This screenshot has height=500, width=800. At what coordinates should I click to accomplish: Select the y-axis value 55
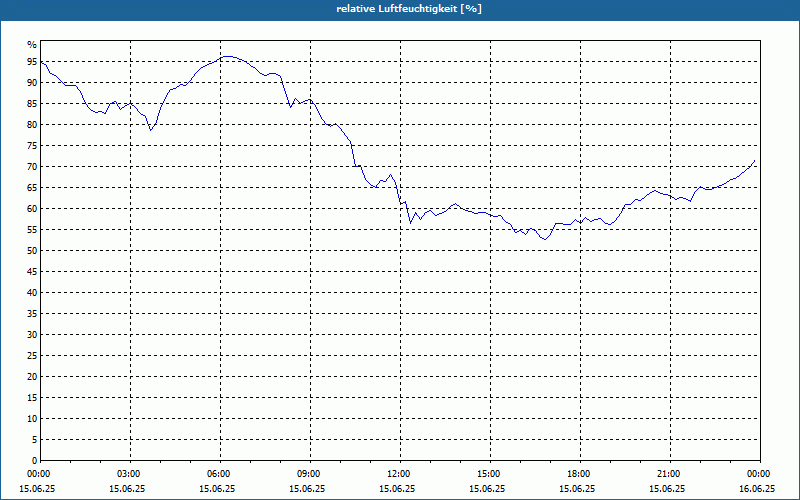(x=32, y=230)
